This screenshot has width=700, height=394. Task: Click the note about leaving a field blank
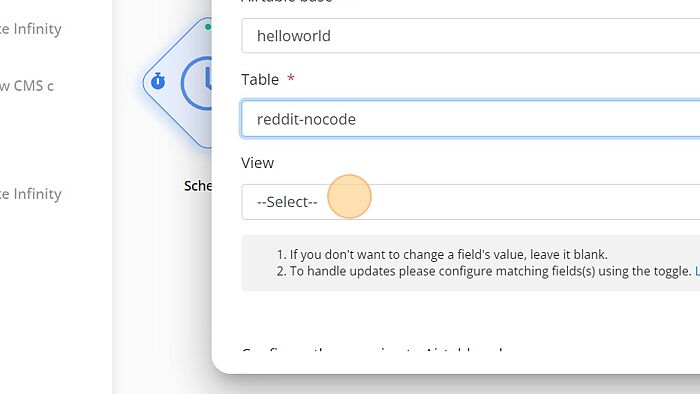pos(442,254)
